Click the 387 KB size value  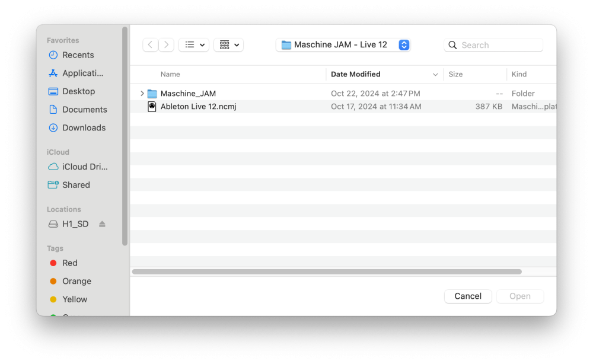(x=489, y=107)
